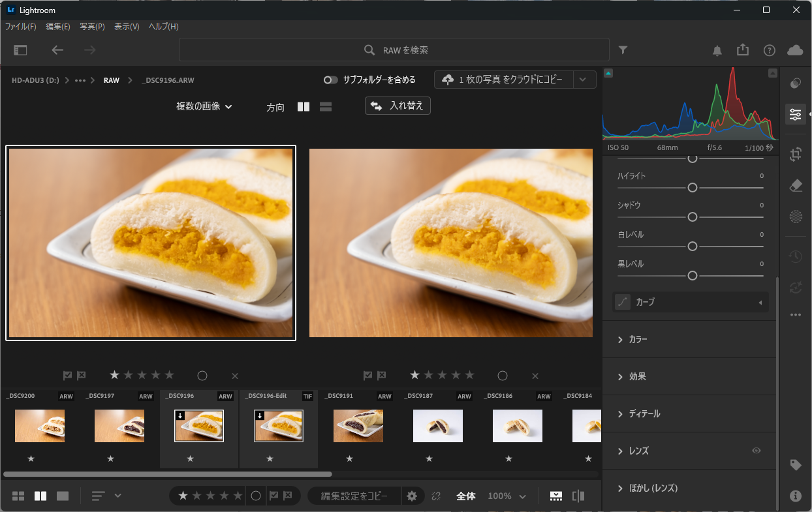
Task: Flag left photo as picked
Action: [x=67, y=375]
